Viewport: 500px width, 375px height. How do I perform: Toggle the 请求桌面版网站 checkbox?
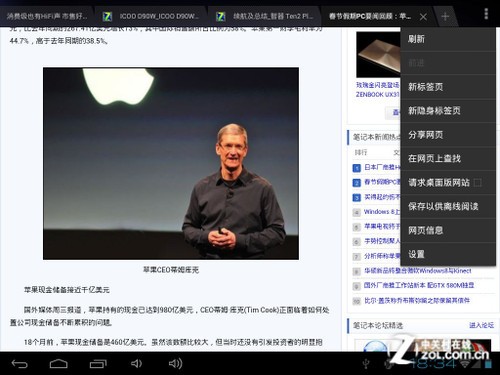tap(478, 183)
